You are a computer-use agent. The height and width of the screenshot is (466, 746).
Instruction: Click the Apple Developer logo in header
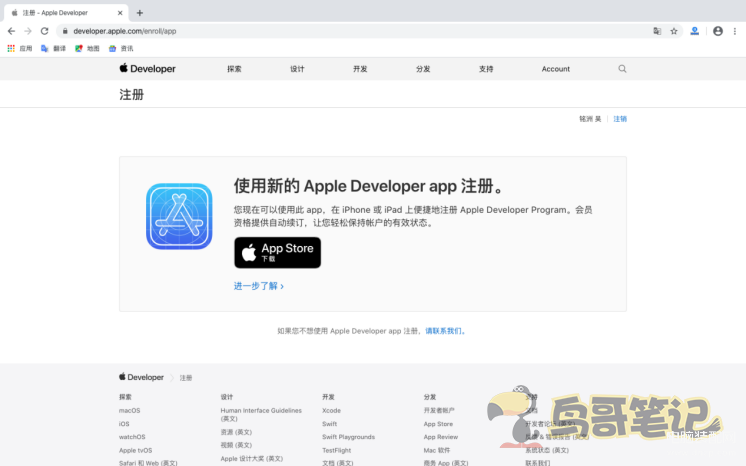[x=148, y=69]
